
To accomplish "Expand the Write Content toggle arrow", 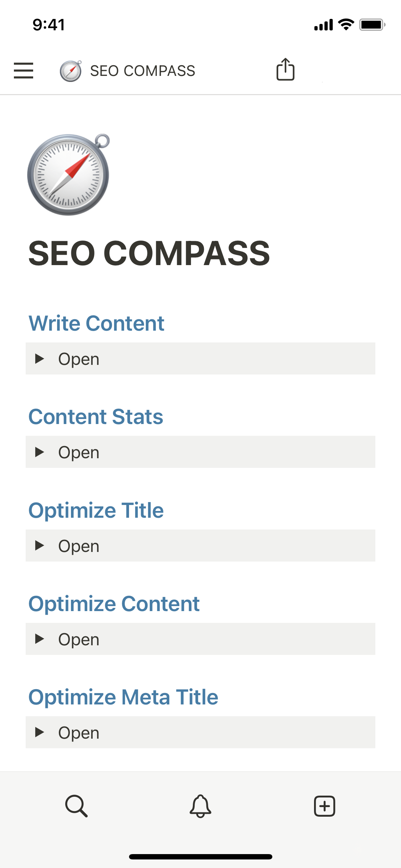I will coord(40,358).
